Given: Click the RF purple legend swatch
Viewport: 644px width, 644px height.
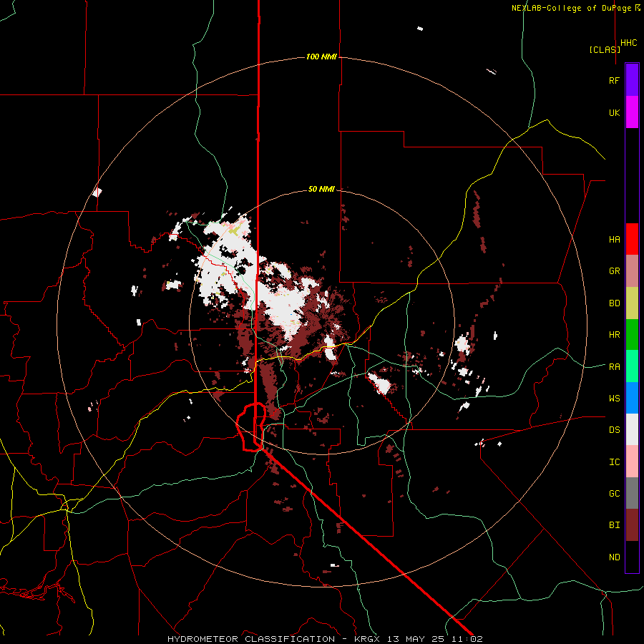Looking at the screenshot, I should click(632, 80).
